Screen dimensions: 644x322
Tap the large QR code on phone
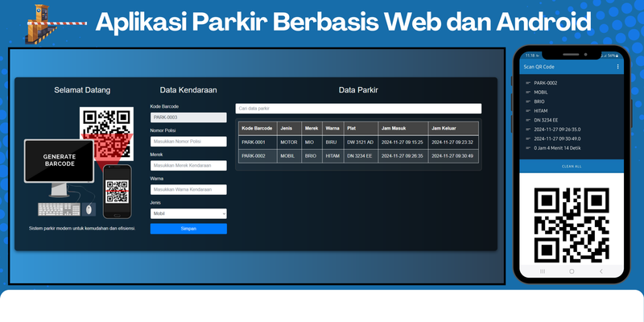point(572,225)
